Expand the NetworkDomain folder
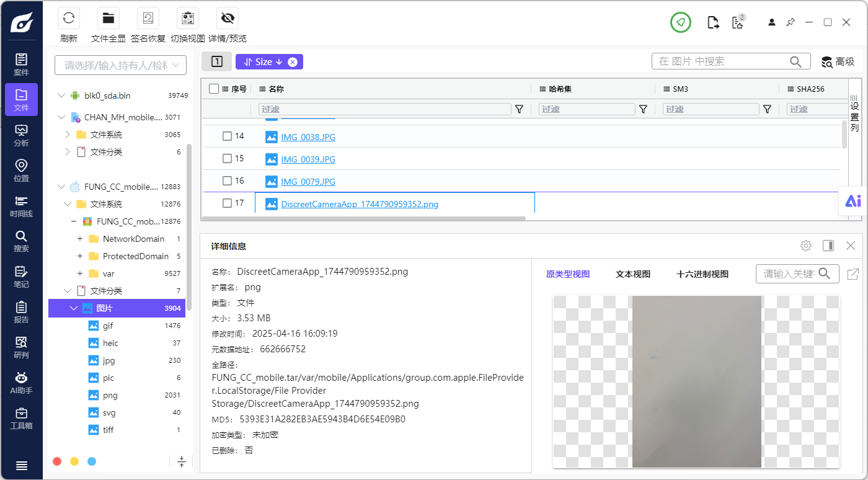Viewport: 868px width, 480px height. (80, 239)
